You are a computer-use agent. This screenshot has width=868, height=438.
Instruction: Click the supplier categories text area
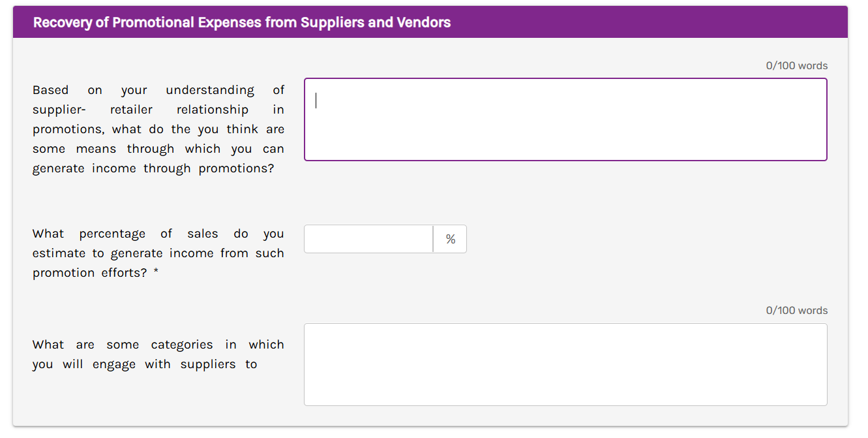click(x=565, y=364)
